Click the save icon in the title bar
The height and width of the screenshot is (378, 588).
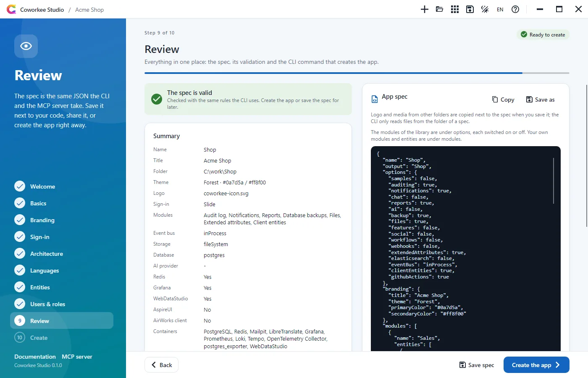[470, 9]
